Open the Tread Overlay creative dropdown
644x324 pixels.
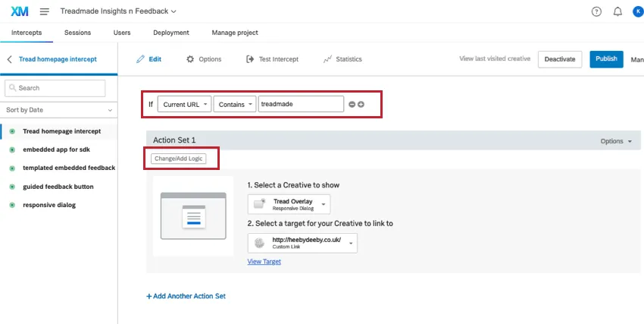(290, 204)
